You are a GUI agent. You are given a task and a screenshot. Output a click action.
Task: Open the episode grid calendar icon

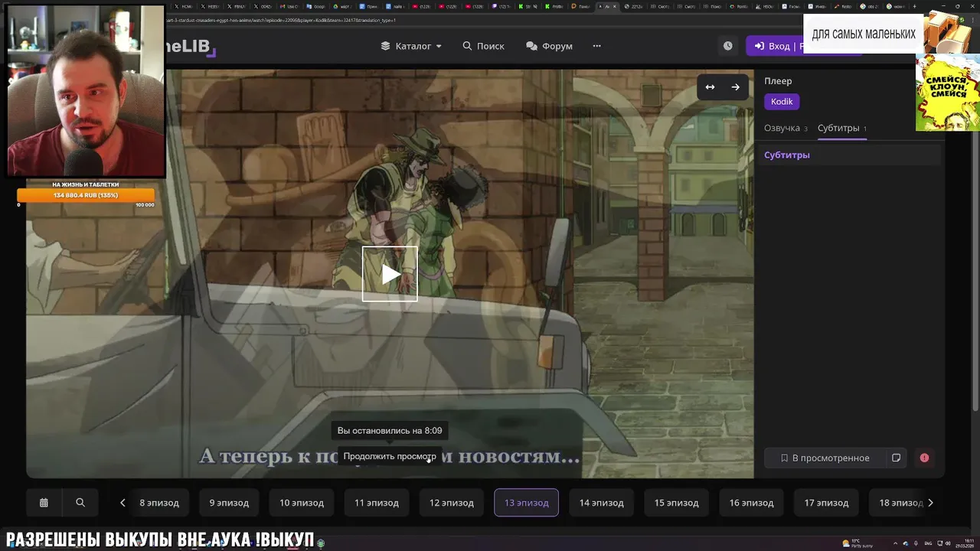point(44,503)
